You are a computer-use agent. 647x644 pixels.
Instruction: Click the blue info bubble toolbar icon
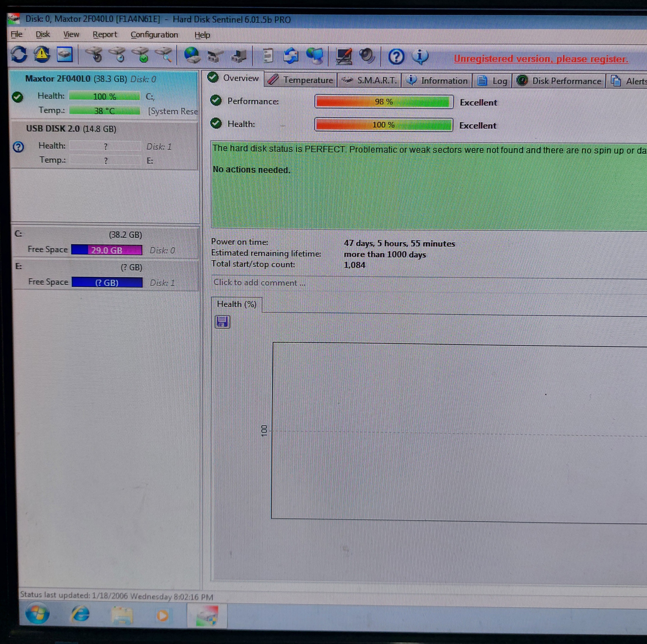pyautogui.click(x=420, y=57)
